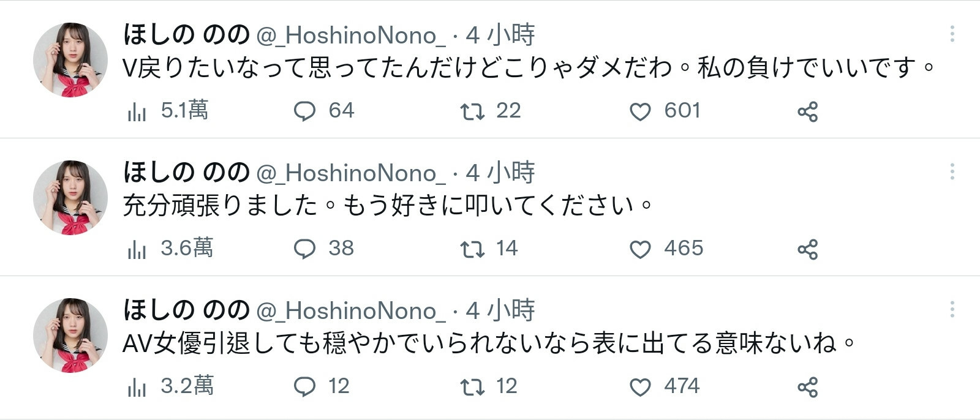The width and height of the screenshot is (980, 420).
Task: Retweet the first tweet showing 22 retweets
Action: pos(472,112)
